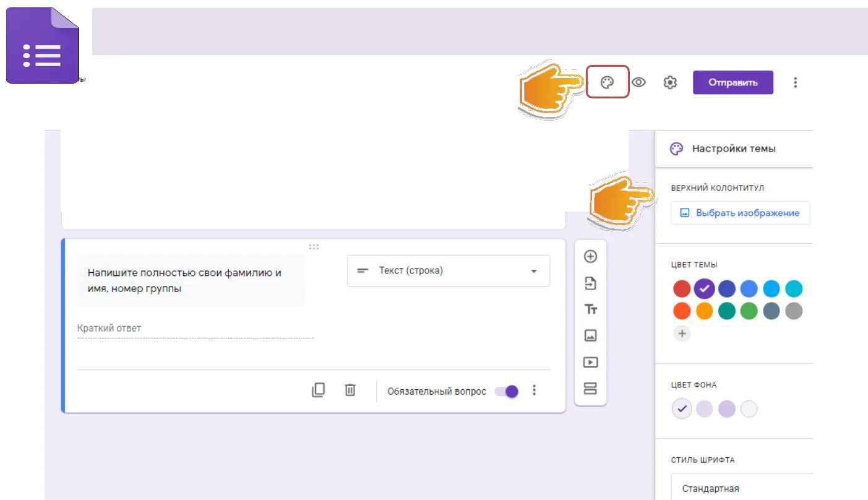Add a new section icon

click(x=591, y=389)
